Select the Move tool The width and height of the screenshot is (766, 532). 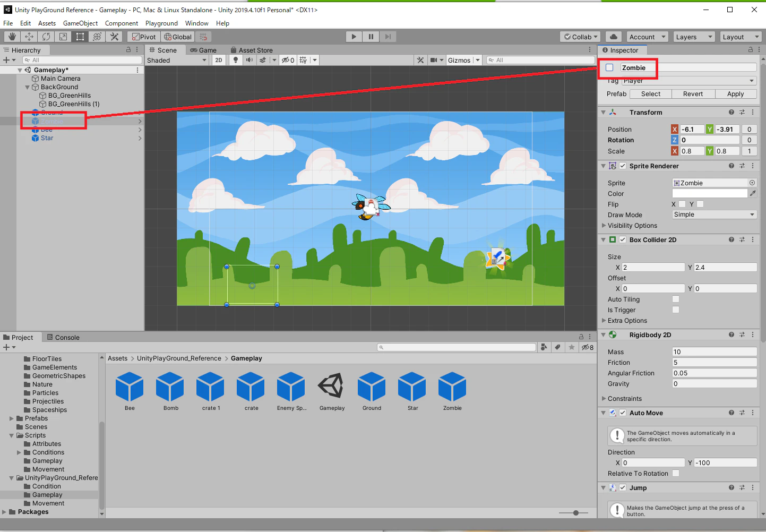pyautogui.click(x=29, y=37)
